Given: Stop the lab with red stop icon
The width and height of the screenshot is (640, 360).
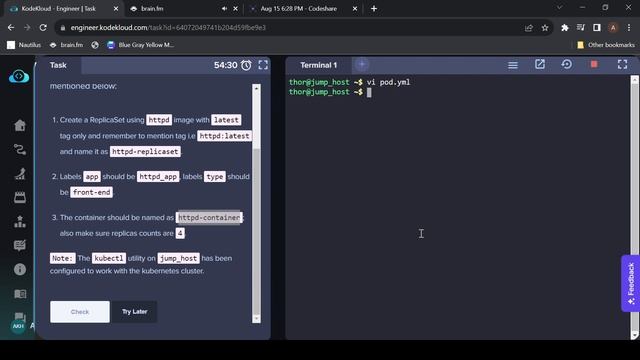Looking at the screenshot, I should 594,64.
